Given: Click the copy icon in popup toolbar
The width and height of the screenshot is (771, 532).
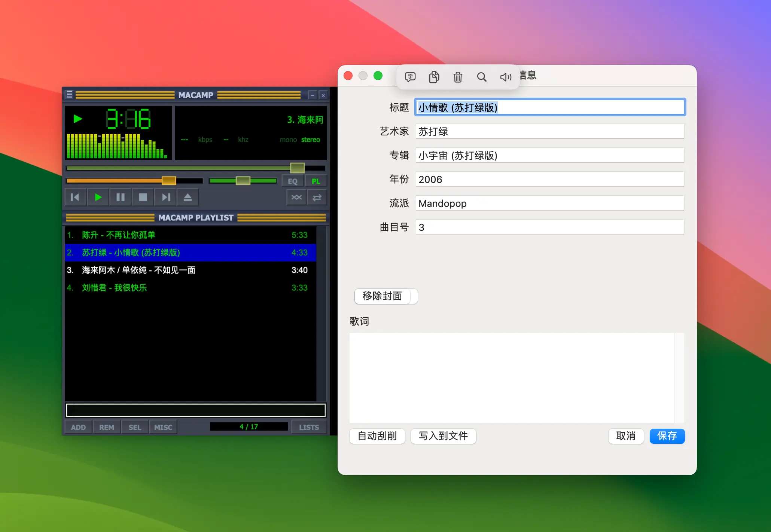Looking at the screenshot, I should tap(434, 77).
